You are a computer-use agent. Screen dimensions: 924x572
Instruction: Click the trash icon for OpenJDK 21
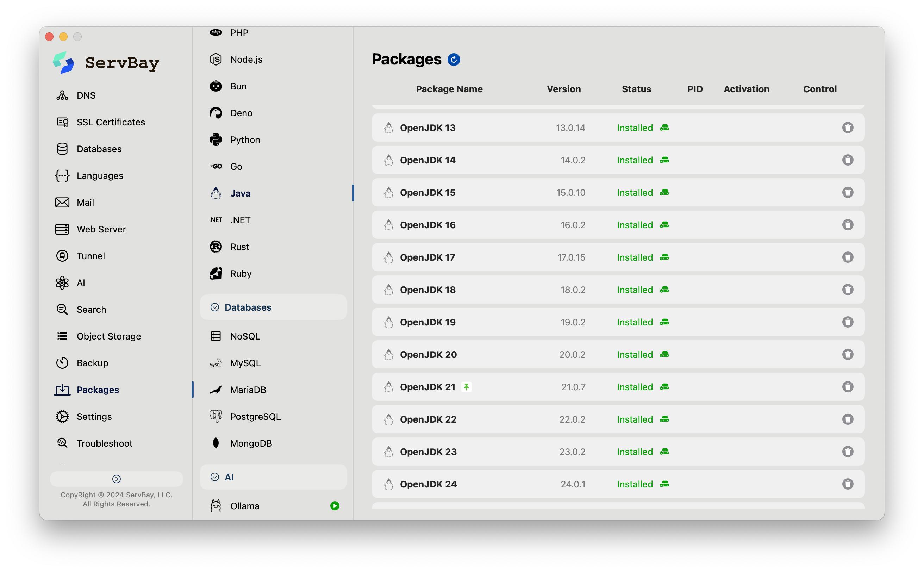coord(847,387)
